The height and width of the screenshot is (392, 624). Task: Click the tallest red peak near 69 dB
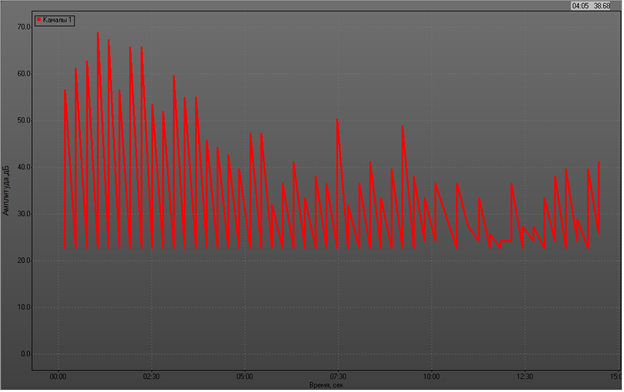98,33
